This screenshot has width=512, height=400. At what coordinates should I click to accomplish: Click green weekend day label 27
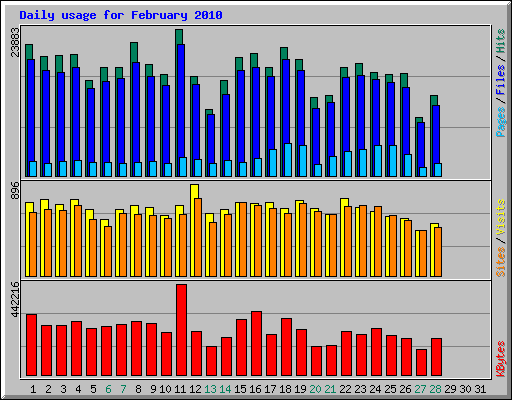[420, 389]
